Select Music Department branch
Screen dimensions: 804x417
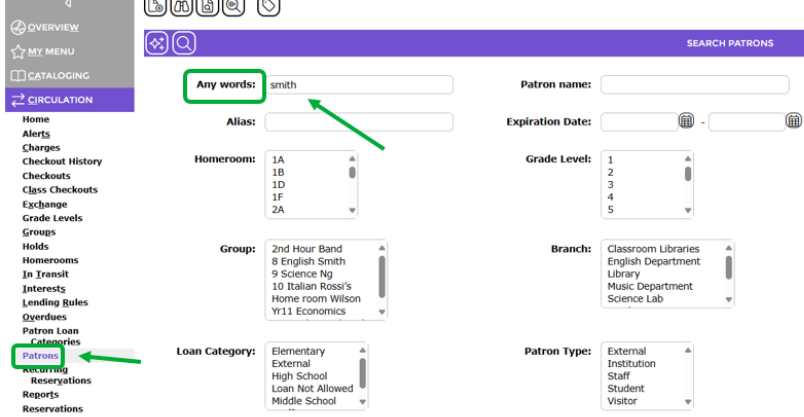point(650,286)
